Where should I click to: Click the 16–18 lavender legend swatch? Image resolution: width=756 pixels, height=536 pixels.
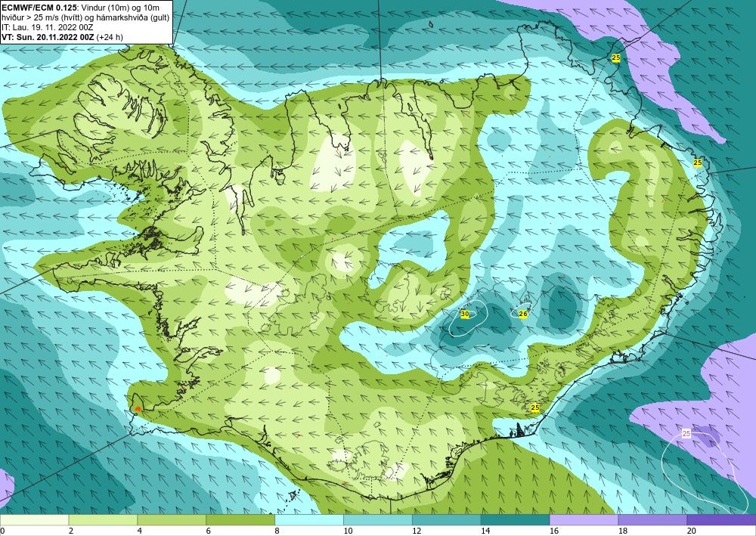pos(584,519)
